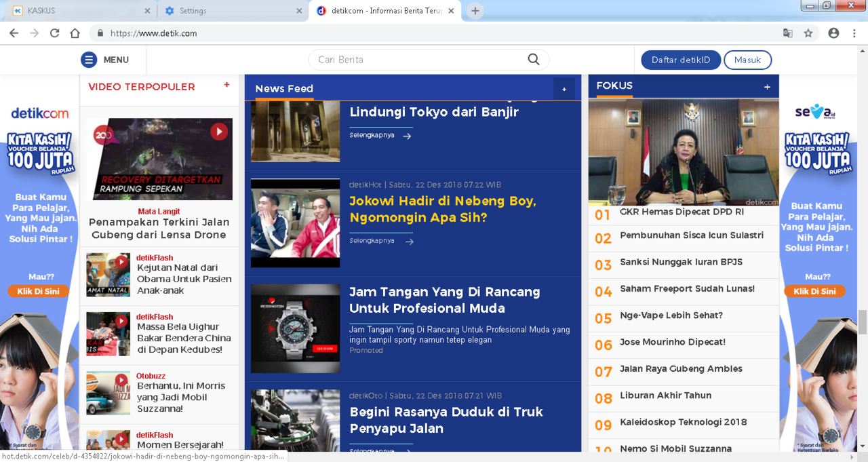Open Chrome profile account icon
Screen dimensions: 868x462
(x=834, y=33)
